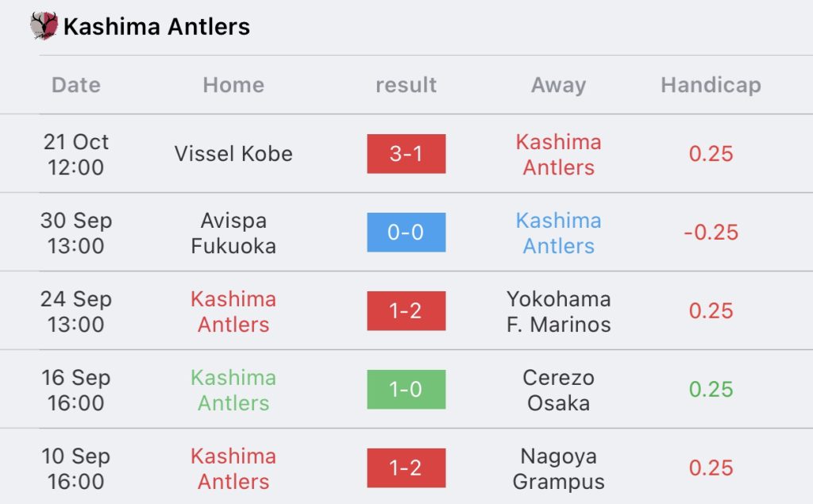Viewport: 813px width, 504px height.
Task: Open the Vissel Kobe team link
Action: pos(233,154)
